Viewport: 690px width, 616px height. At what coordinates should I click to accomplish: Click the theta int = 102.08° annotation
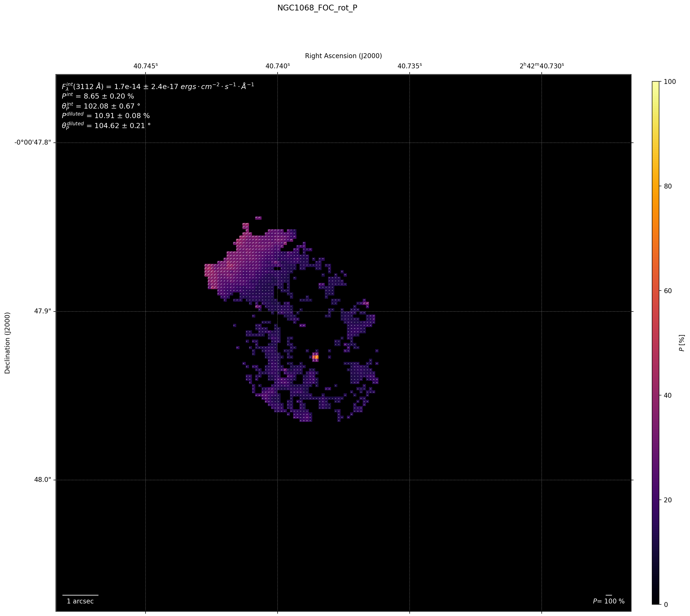(x=101, y=106)
